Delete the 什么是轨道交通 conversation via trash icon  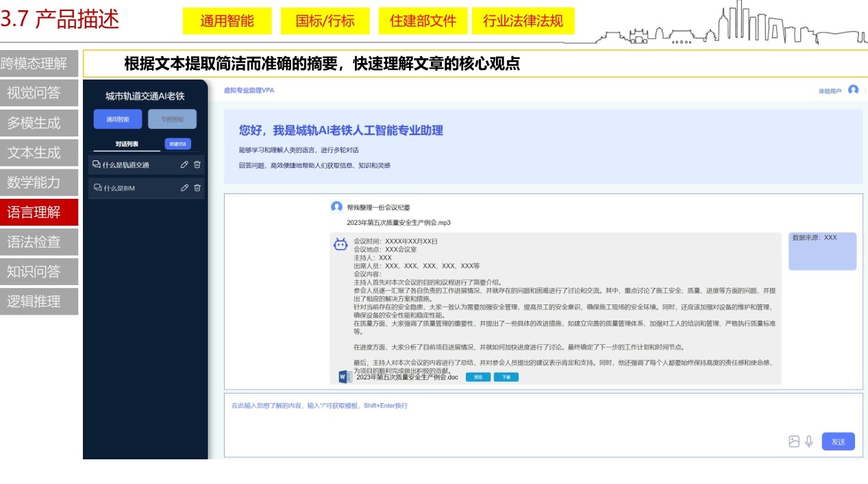[197, 165]
